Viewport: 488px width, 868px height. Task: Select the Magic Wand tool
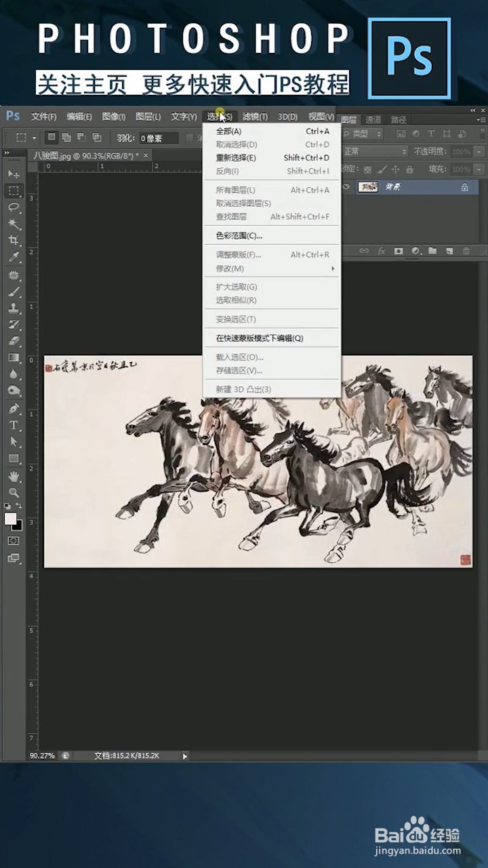14,224
